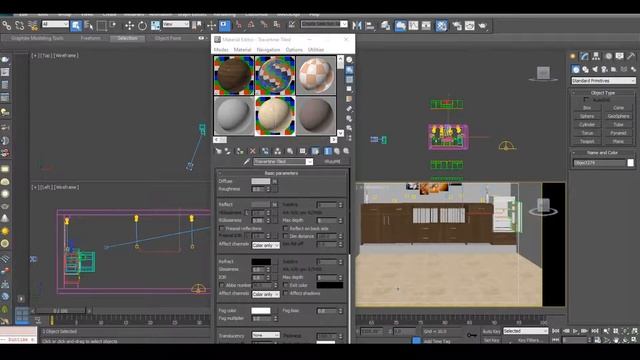
Task: Pick the rectangular selection region tool
Action: pos(102,26)
